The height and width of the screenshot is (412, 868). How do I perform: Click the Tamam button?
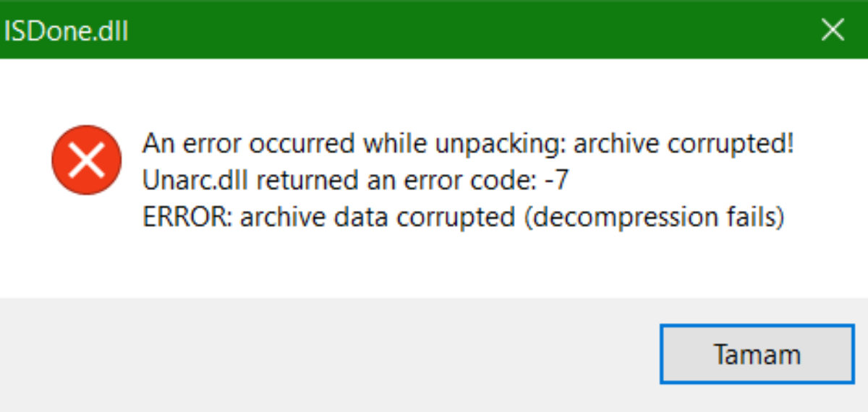pos(757,355)
